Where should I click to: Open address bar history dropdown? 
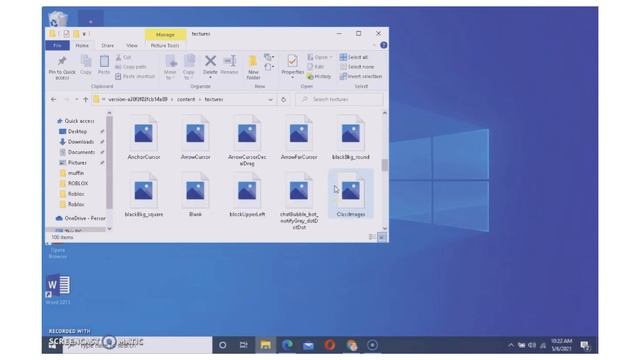pos(270,100)
